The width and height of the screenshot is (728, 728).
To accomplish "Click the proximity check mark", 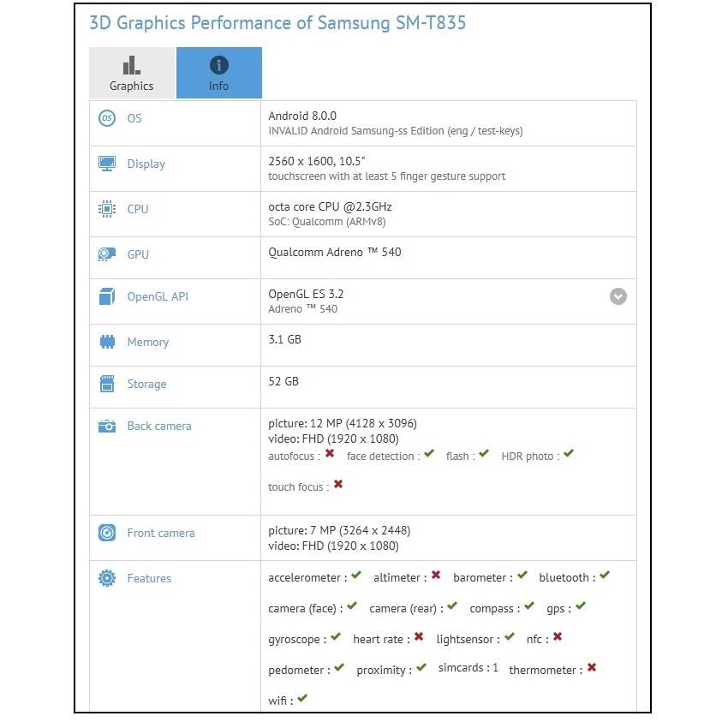I will coord(421,667).
